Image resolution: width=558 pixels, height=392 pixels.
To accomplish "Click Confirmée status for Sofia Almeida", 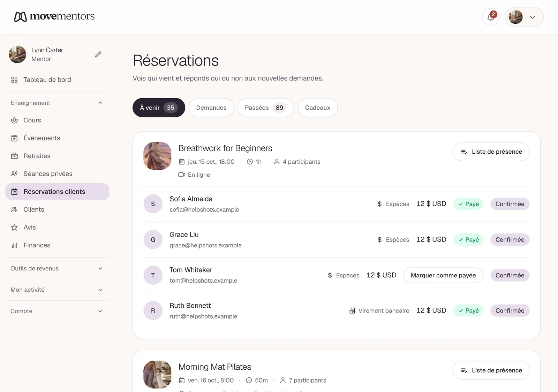I will [510, 204].
